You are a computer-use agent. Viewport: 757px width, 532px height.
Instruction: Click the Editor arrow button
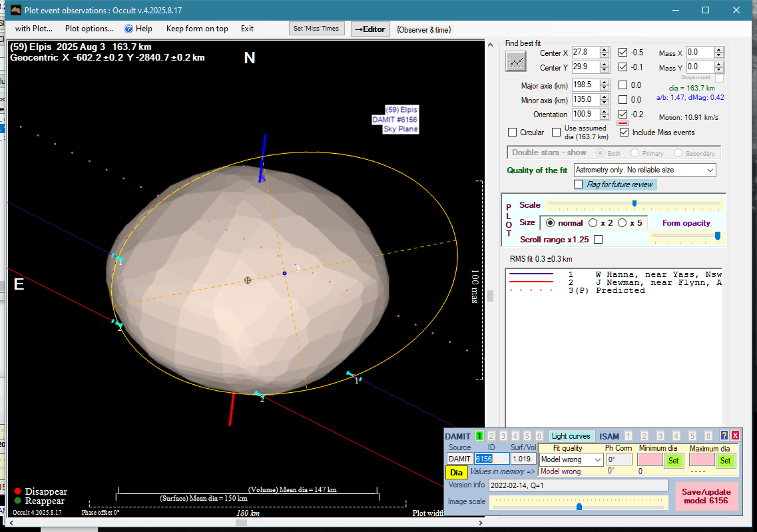click(x=370, y=29)
